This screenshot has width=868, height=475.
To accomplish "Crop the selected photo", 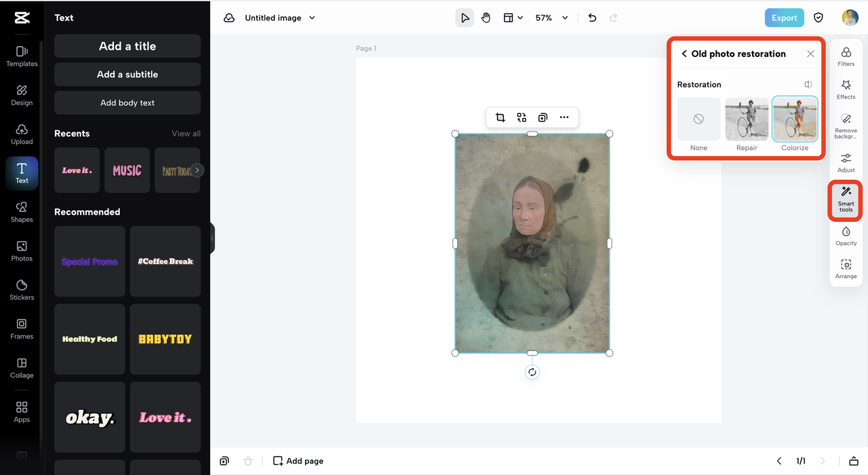I will 500,117.
